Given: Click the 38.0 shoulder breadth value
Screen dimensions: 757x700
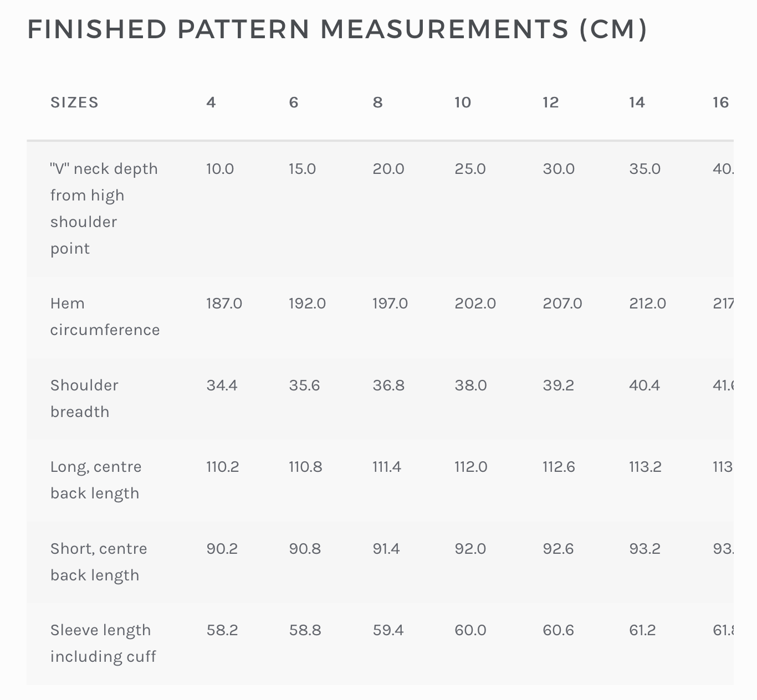Looking at the screenshot, I should [x=471, y=385].
